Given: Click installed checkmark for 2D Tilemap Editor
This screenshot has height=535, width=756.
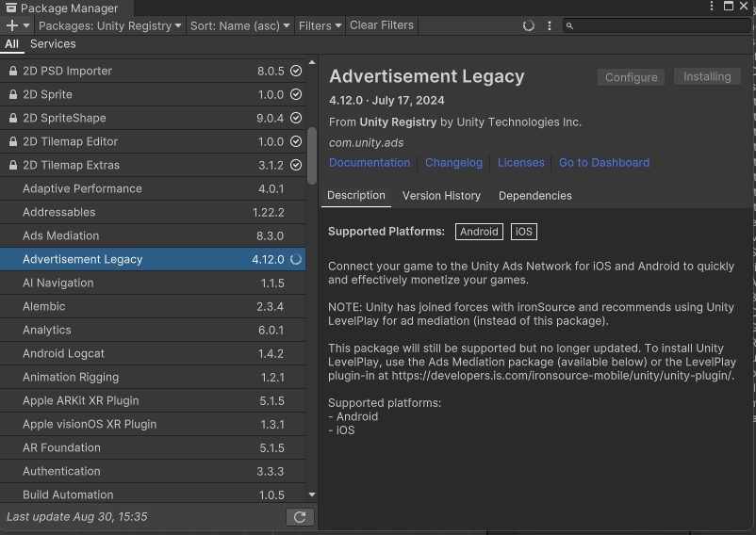Looking at the screenshot, I should pos(296,141).
